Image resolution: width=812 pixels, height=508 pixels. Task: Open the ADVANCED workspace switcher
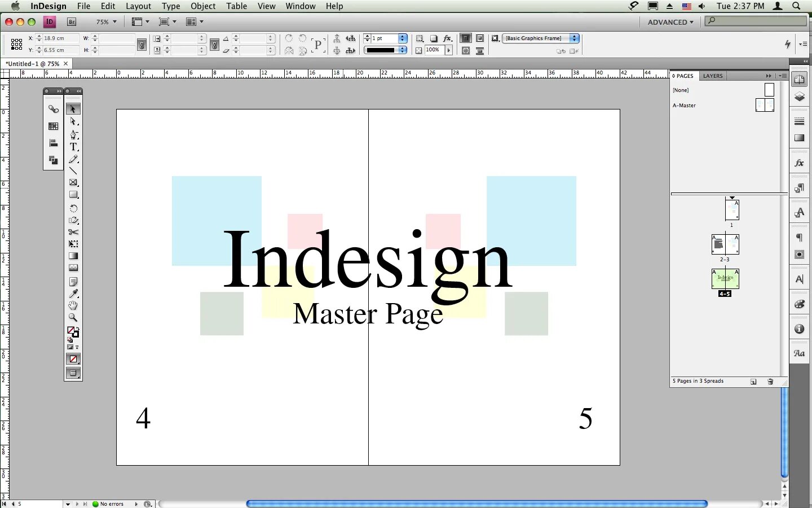click(670, 22)
